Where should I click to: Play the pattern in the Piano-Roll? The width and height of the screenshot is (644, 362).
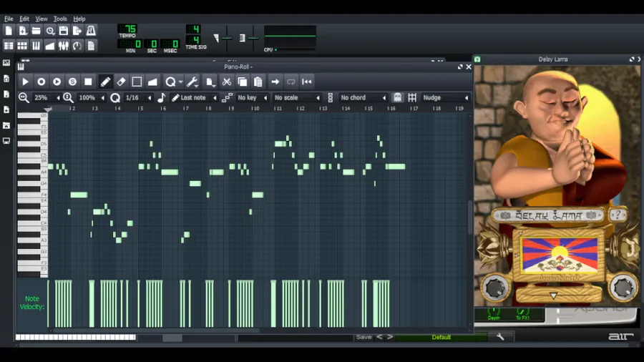tap(25, 82)
